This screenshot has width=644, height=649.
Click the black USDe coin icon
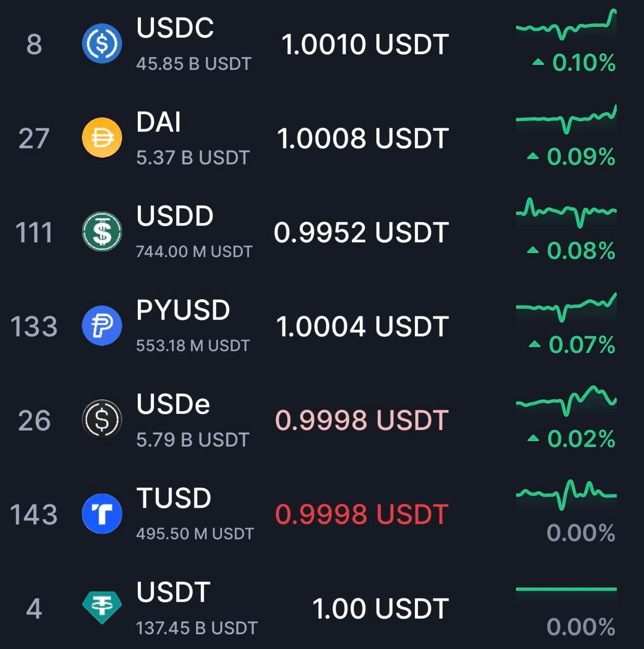click(x=102, y=419)
